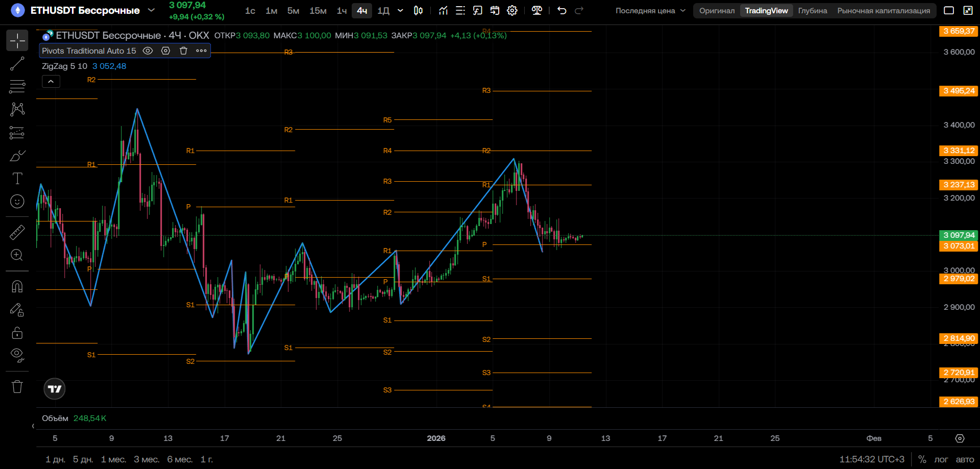Toggle stay in drawing mode

(x=17, y=310)
